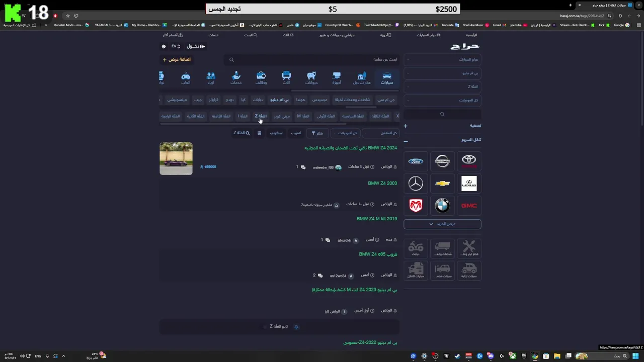Open the الفئة Z sidebar dropdown

coord(442,86)
